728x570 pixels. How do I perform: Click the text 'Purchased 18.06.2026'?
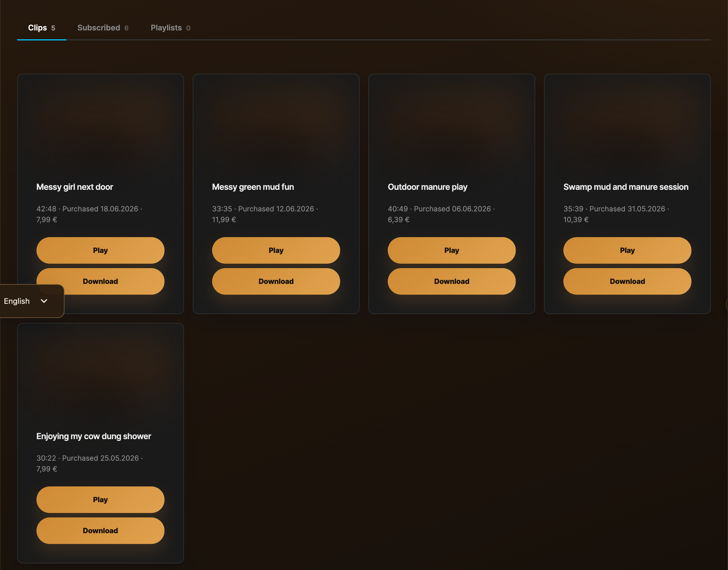100,209
